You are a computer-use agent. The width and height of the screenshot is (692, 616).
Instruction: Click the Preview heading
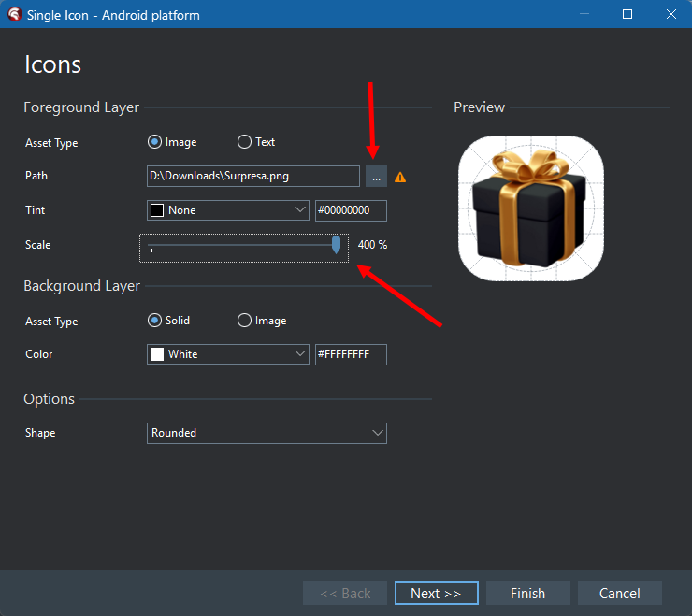click(480, 107)
